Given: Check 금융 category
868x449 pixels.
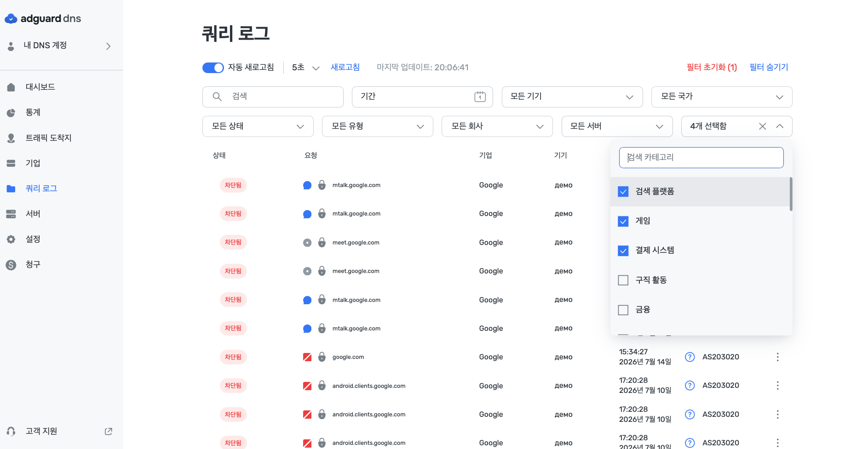Looking at the screenshot, I should 623,310.
